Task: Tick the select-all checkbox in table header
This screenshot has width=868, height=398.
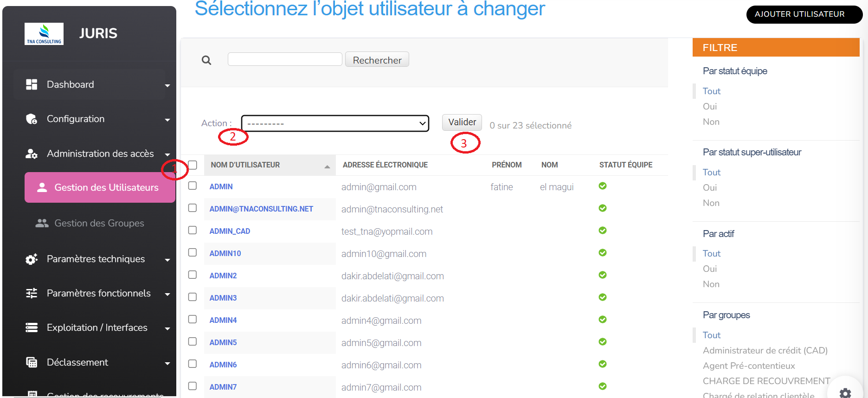Action: click(193, 165)
